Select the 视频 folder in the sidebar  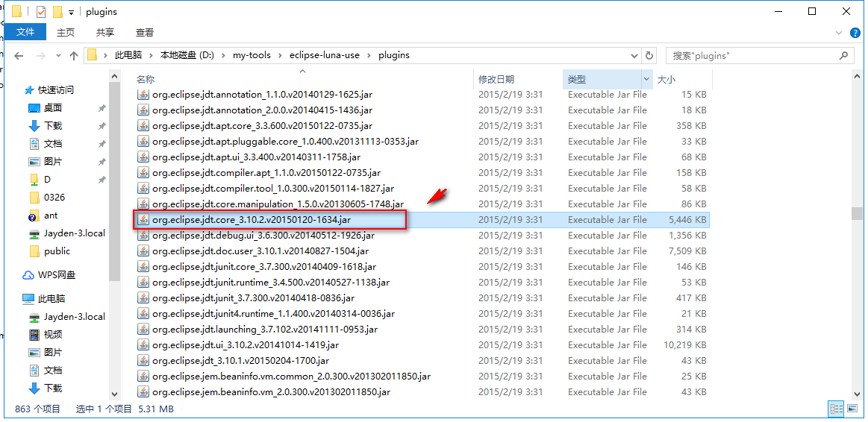click(x=52, y=335)
